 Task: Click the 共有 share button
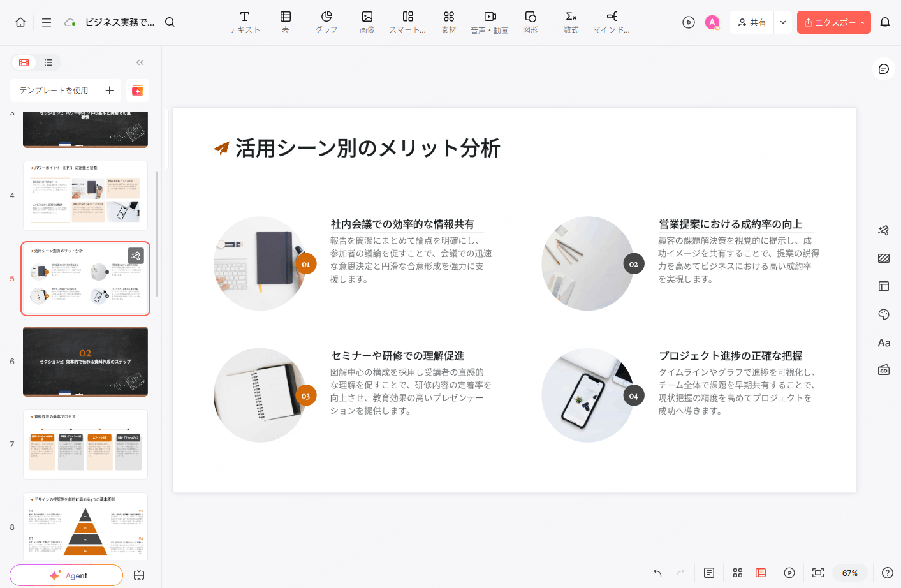click(x=752, y=22)
